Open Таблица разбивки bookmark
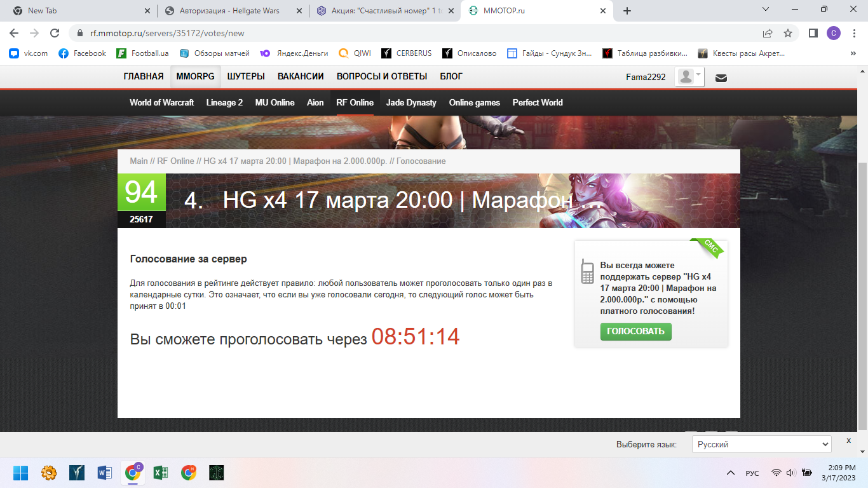The image size is (868, 488). [645, 53]
